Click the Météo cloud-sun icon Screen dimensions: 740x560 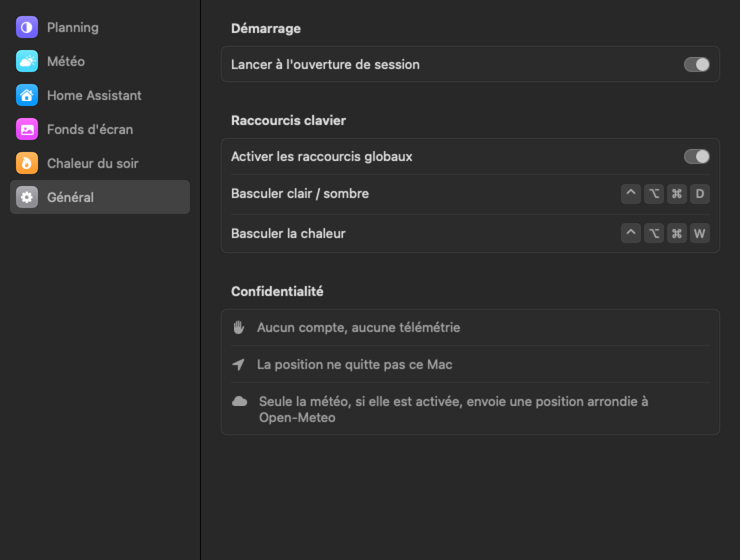coord(27,61)
